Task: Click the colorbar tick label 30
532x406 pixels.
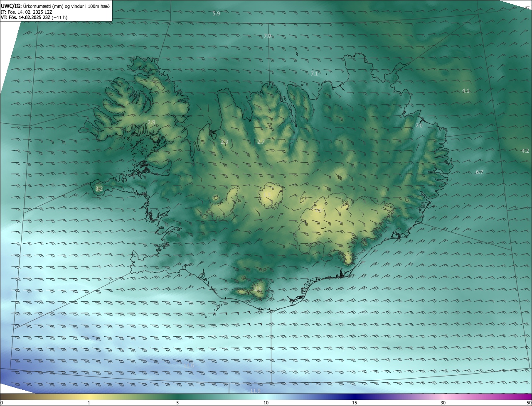Action: (x=443, y=403)
